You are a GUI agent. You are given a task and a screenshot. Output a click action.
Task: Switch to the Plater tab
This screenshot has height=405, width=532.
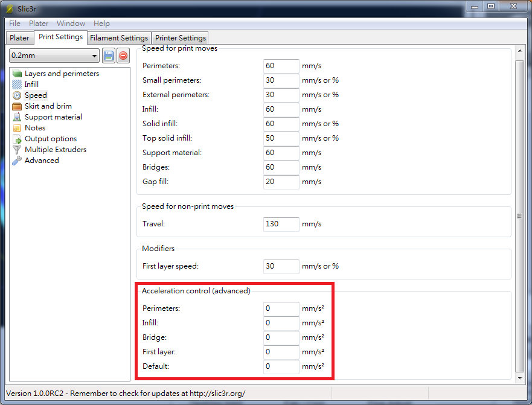click(x=19, y=37)
